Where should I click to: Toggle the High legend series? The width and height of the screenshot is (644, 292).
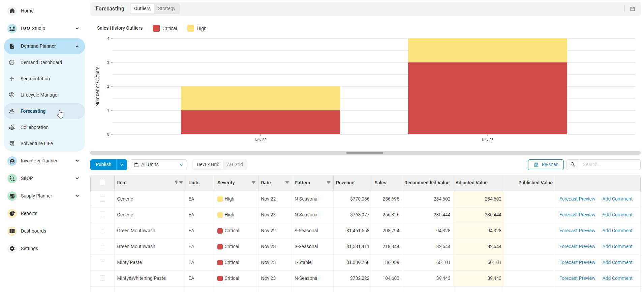[x=197, y=28]
